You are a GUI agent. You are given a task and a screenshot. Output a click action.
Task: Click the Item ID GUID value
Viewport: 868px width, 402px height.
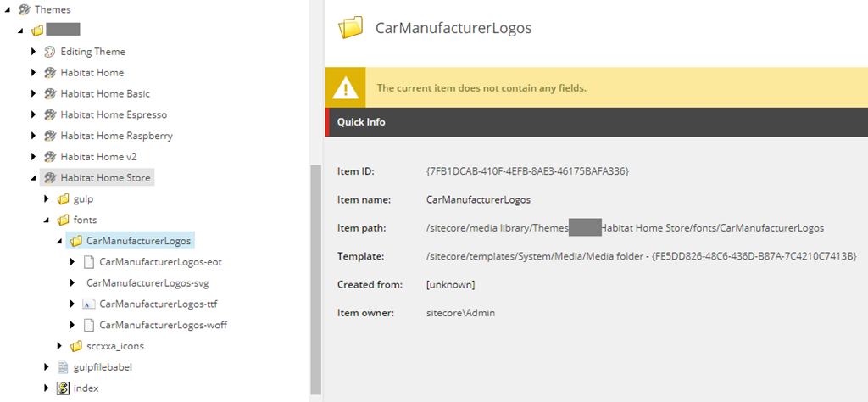[526, 171]
